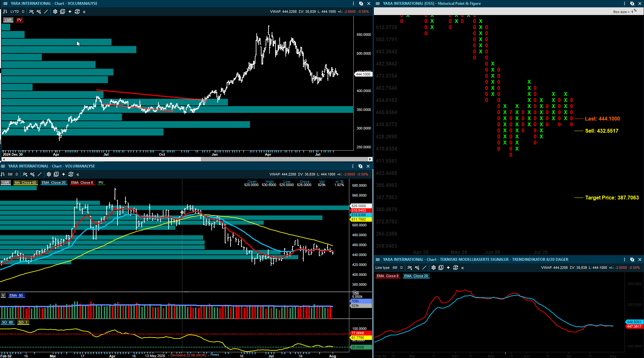Collapse the top chart toolbar with double chevron

point(84,12)
